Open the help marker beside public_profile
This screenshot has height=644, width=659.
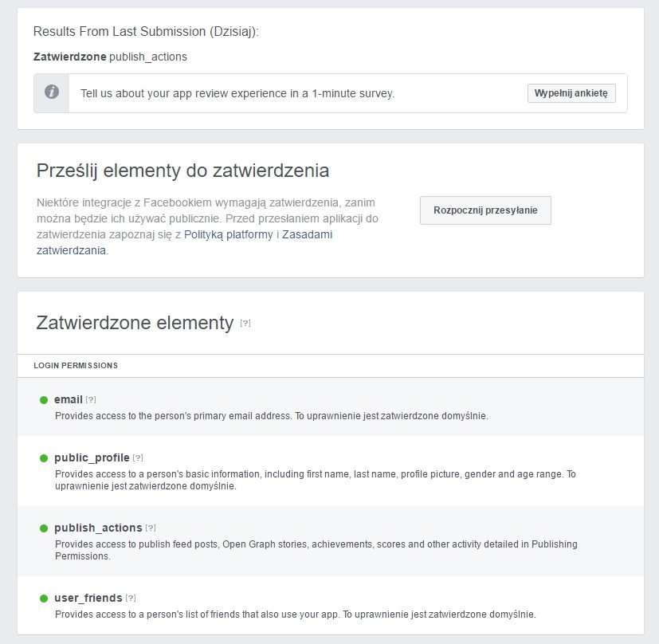pyautogui.click(x=138, y=458)
